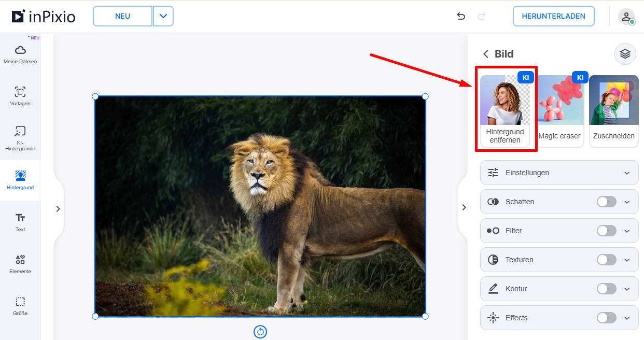This screenshot has width=644, height=340.
Task: Choose Hintergrund entfernen tool card
Action: (x=506, y=111)
